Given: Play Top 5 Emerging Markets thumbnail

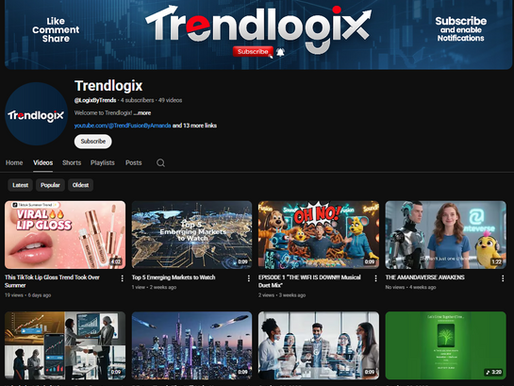Looking at the screenshot, I should pyautogui.click(x=192, y=235).
